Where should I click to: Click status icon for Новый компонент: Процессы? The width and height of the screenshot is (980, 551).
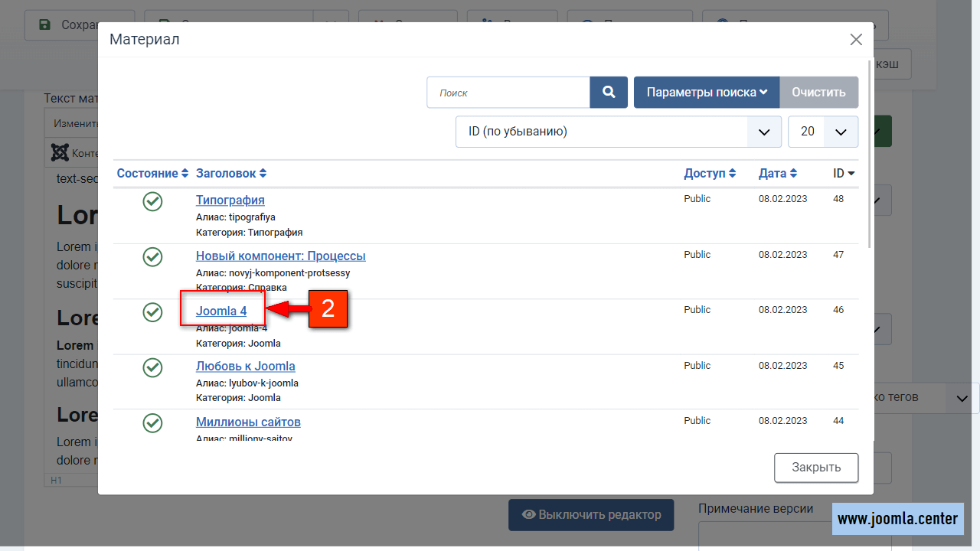153,257
